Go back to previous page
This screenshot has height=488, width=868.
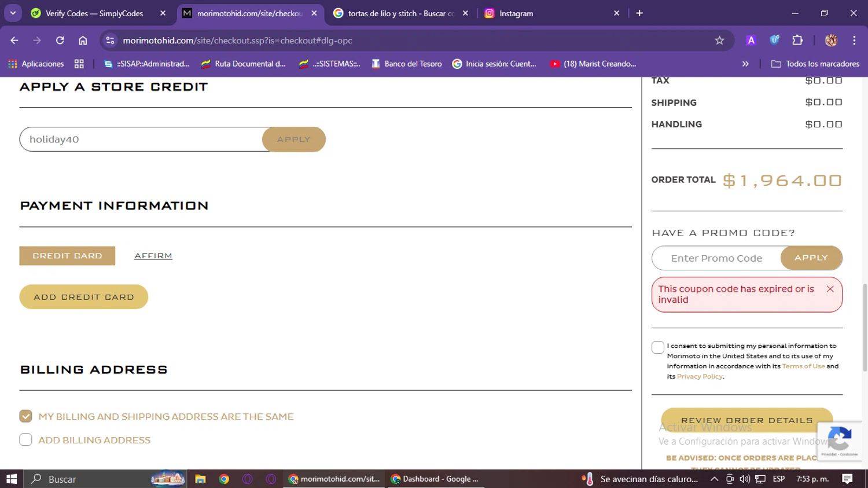coord(14,41)
